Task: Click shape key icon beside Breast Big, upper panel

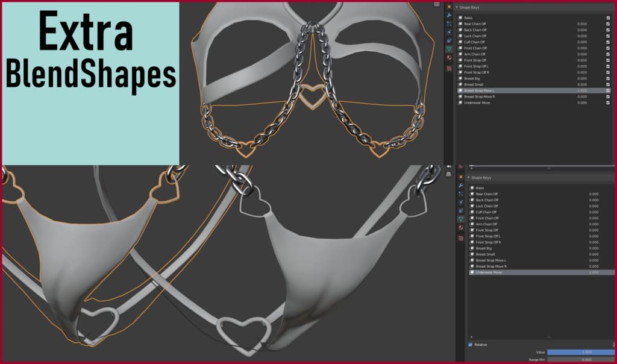Action: [x=460, y=78]
